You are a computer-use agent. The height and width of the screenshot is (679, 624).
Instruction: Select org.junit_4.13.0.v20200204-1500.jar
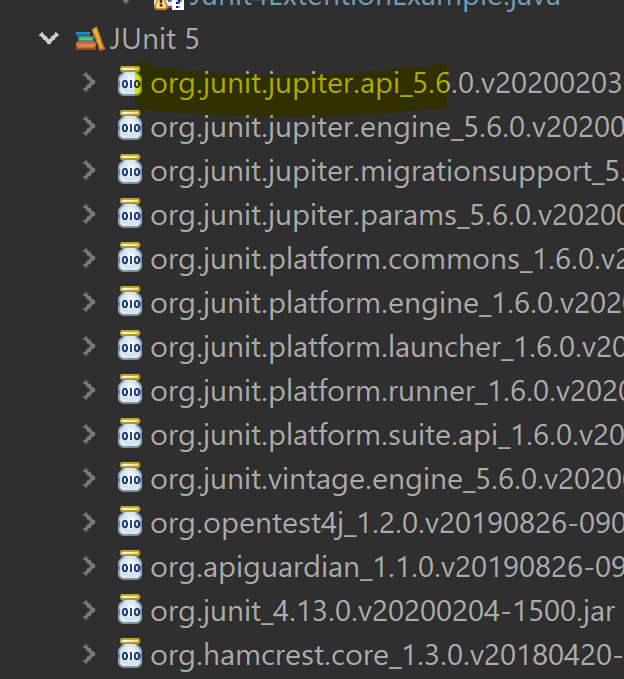[x=385, y=611]
